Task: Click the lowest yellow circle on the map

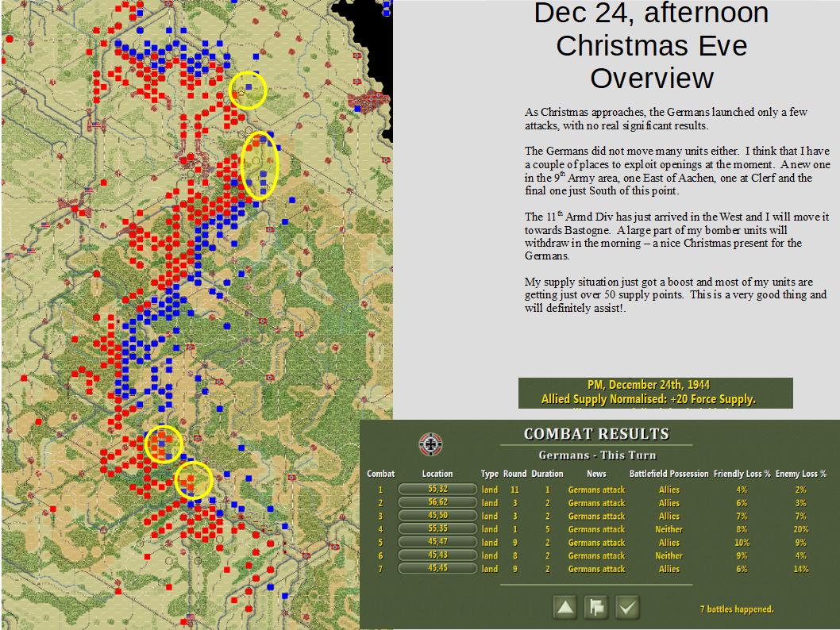Action: 194,480
